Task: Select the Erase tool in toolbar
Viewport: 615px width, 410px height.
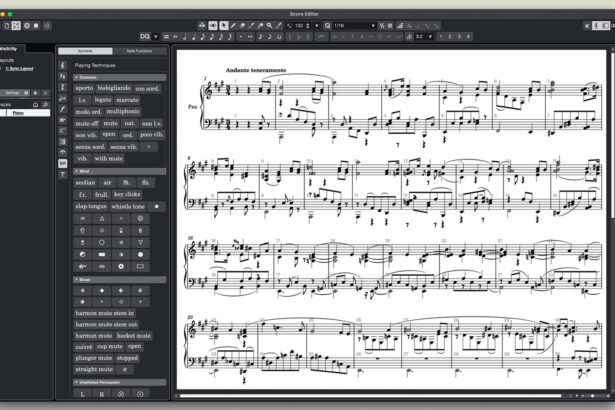Action: click(x=242, y=26)
